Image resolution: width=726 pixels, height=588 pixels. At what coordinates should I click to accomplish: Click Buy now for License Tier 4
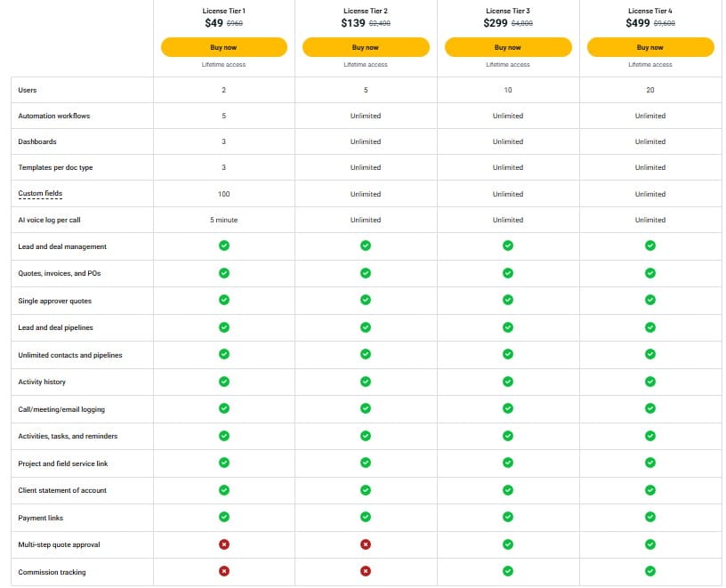(x=649, y=45)
